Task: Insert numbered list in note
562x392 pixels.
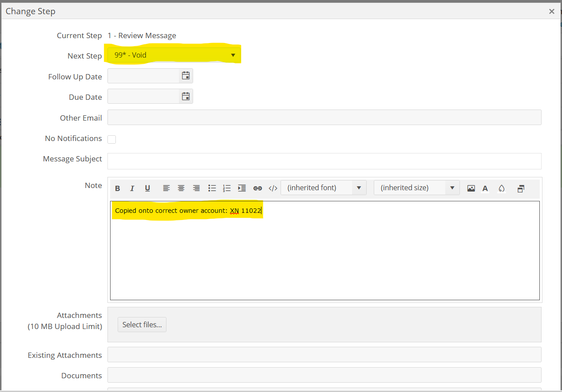Action: (227, 188)
